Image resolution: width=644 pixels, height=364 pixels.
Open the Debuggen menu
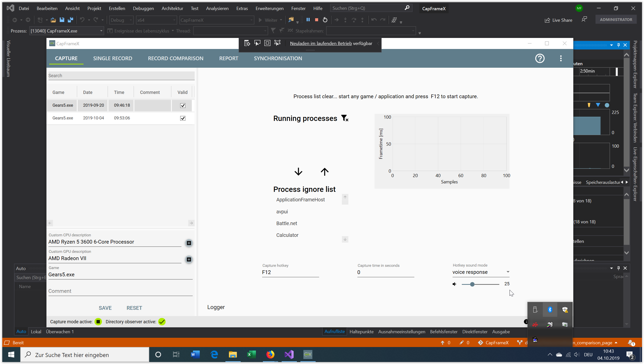(x=143, y=8)
